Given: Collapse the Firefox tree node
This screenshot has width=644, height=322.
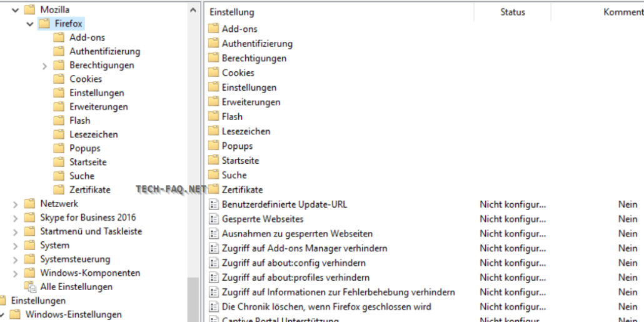Looking at the screenshot, I should tap(30, 24).
